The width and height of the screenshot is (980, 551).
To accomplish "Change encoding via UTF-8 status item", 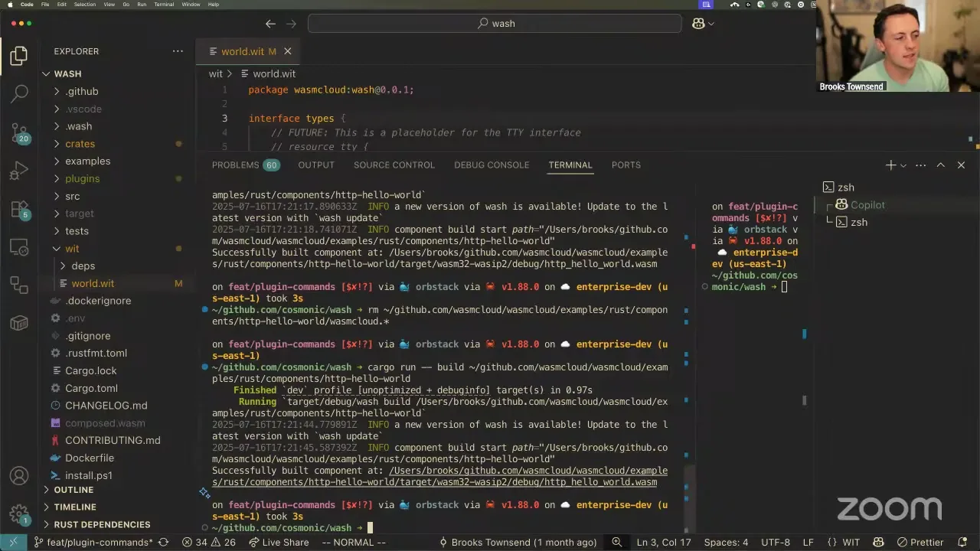I will click(x=776, y=543).
